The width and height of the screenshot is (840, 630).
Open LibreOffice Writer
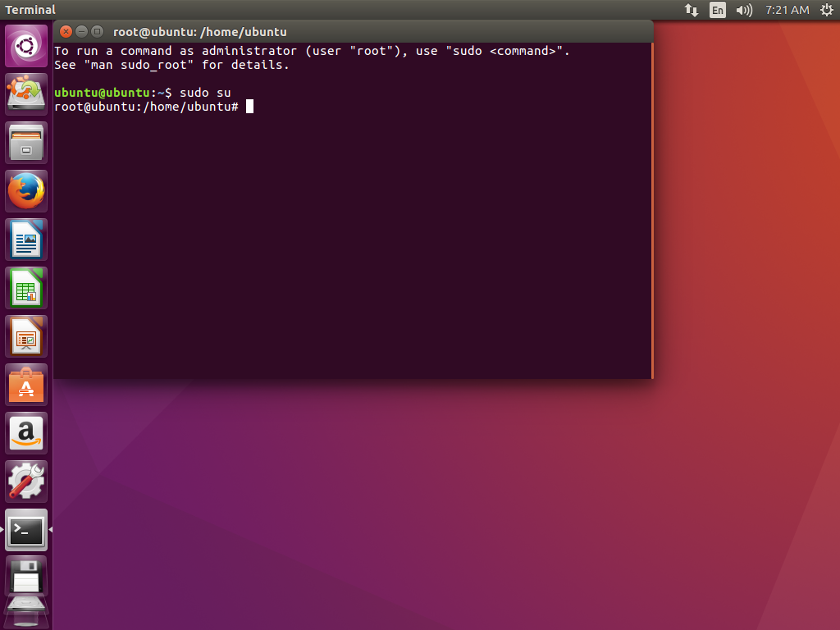point(26,240)
